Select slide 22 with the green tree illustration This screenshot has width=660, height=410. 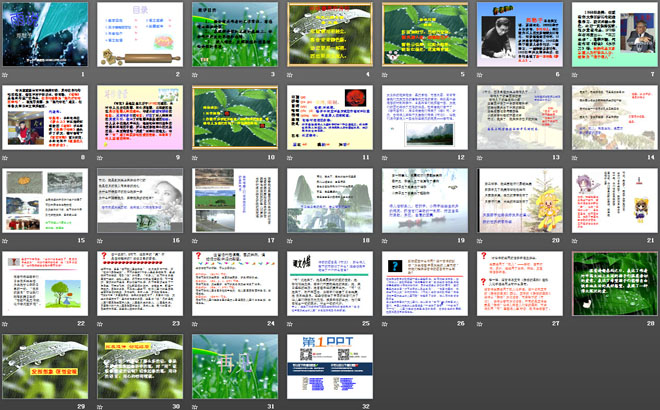pyautogui.click(x=43, y=282)
